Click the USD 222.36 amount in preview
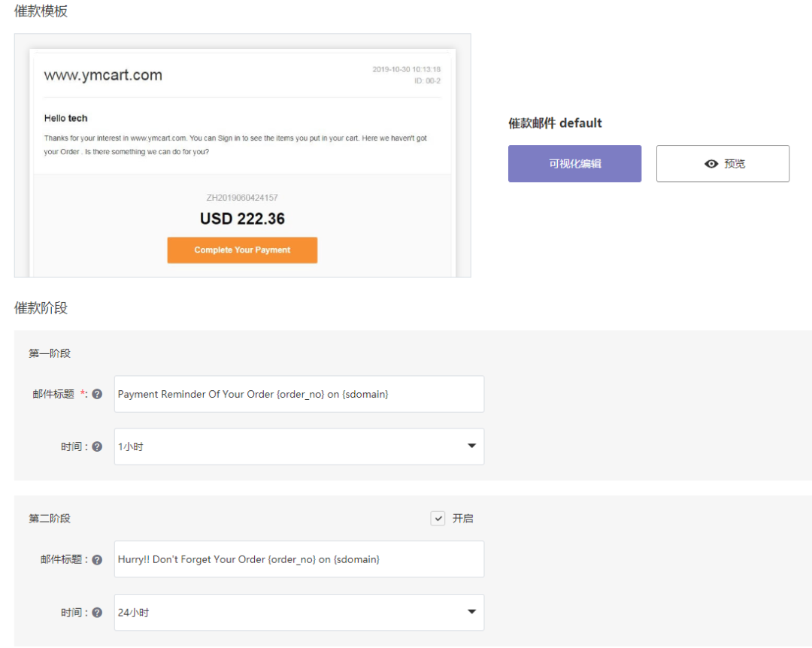The height and width of the screenshot is (648, 812). [242, 219]
